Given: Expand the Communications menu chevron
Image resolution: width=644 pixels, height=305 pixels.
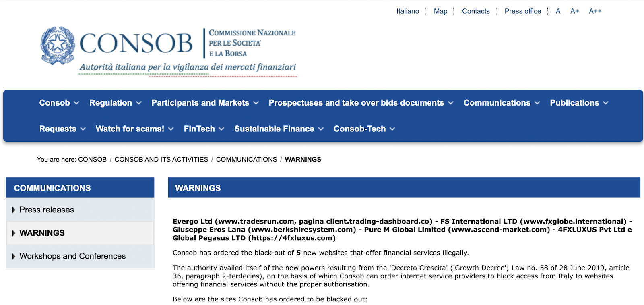Looking at the screenshot, I should 537,103.
